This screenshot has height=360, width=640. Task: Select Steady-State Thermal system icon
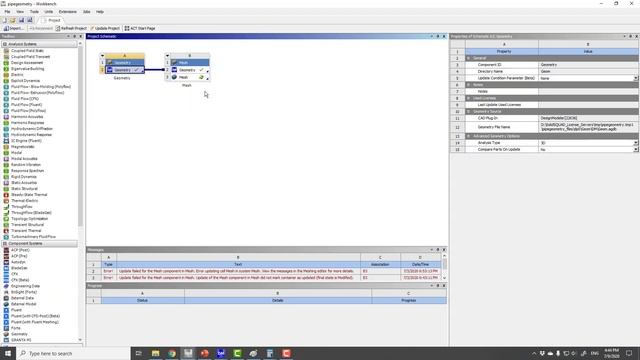6,195
